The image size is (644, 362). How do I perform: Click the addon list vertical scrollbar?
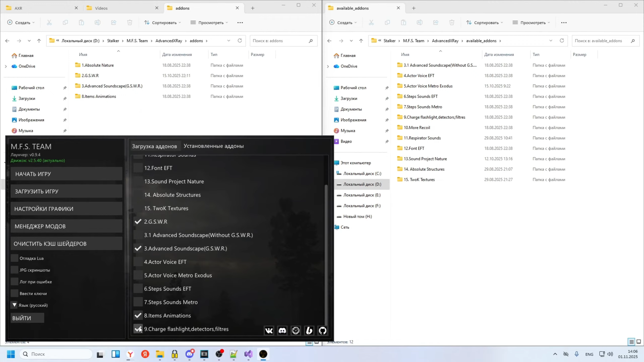pyautogui.click(x=326, y=254)
